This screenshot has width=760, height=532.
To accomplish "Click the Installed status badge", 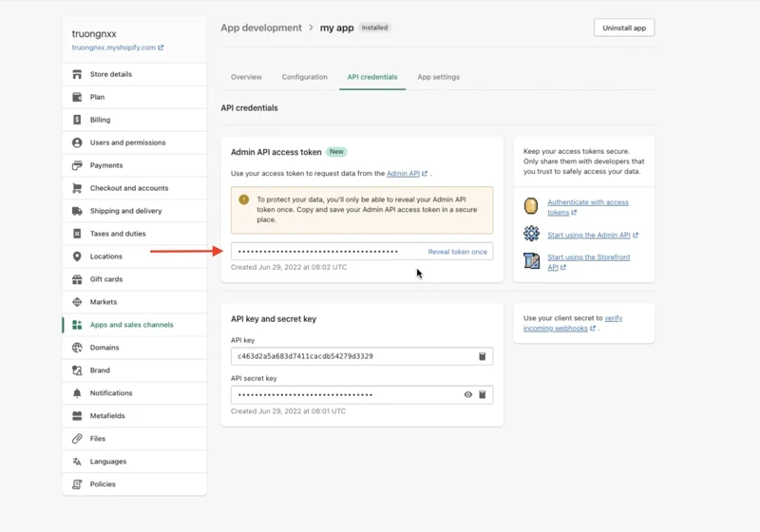I will pyautogui.click(x=374, y=28).
